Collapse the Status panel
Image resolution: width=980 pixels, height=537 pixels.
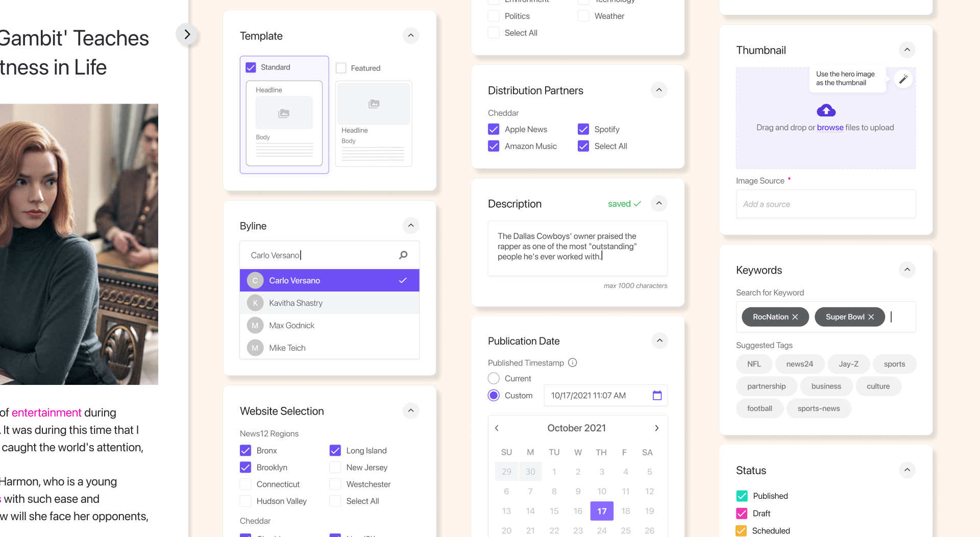click(907, 470)
